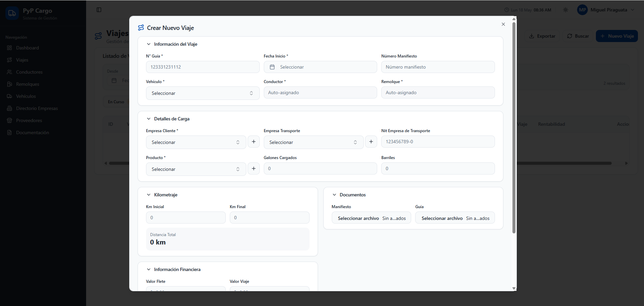Click the Remolque auto-asignado field
Viewport: 644px width, 306px height.
[438, 92]
